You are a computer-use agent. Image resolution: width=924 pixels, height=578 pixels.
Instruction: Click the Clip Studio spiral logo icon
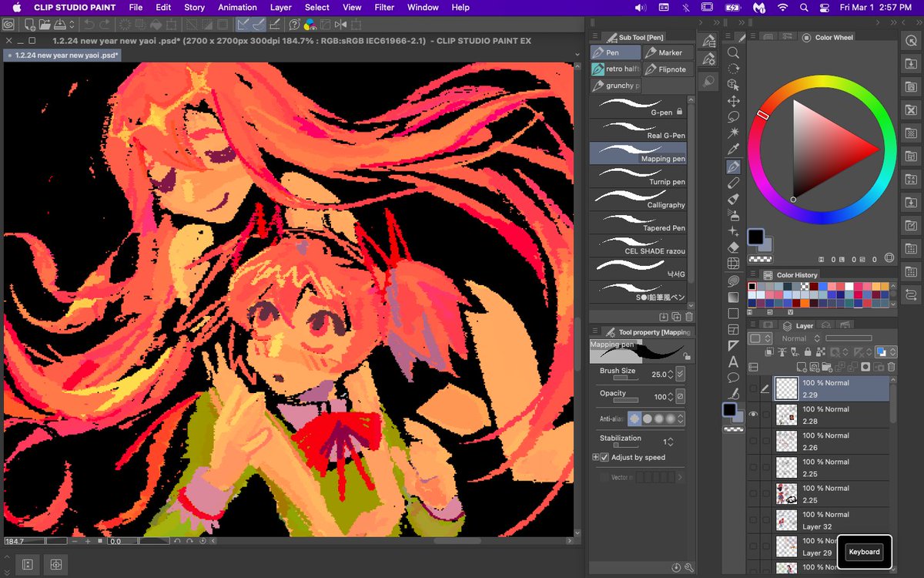click(x=8, y=26)
